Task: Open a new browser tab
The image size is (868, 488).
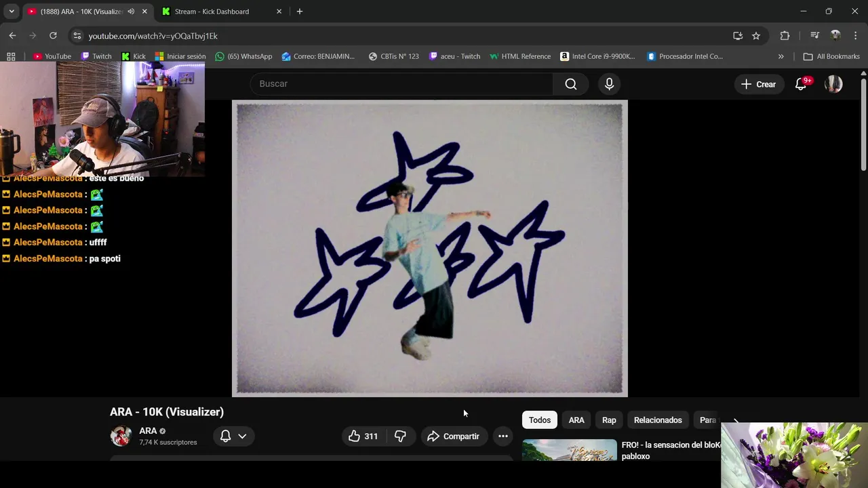Action: click(x=300, y=12)
